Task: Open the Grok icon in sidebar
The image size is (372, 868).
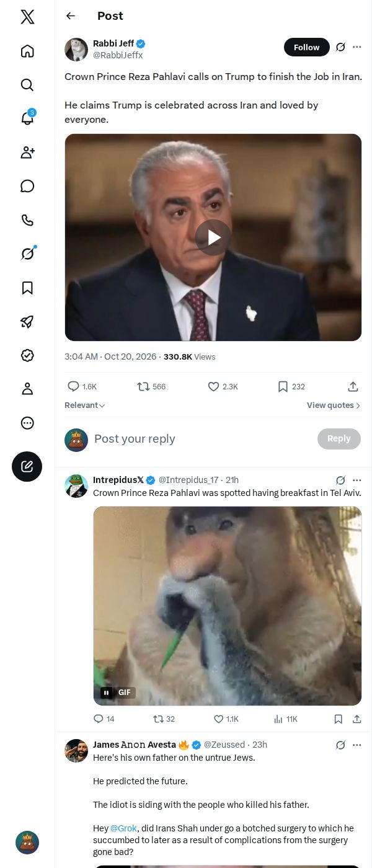Action: [x=27, y=254]
